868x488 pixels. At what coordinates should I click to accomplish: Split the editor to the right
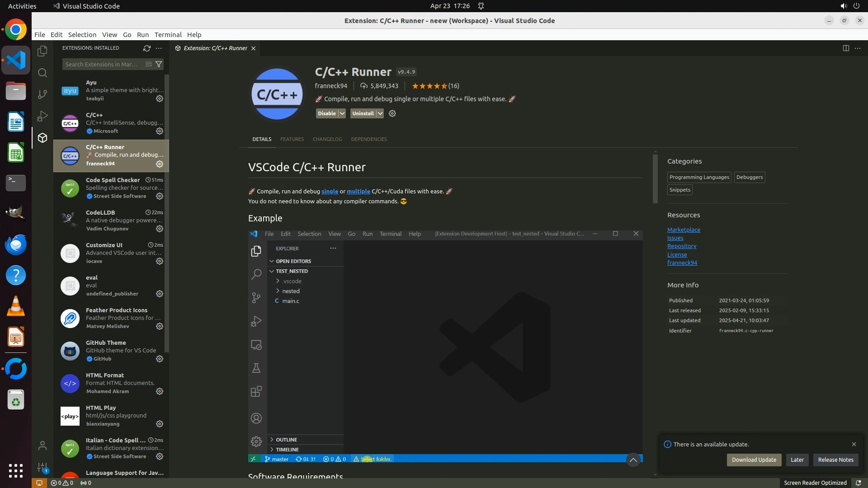[x=845, y=48]
